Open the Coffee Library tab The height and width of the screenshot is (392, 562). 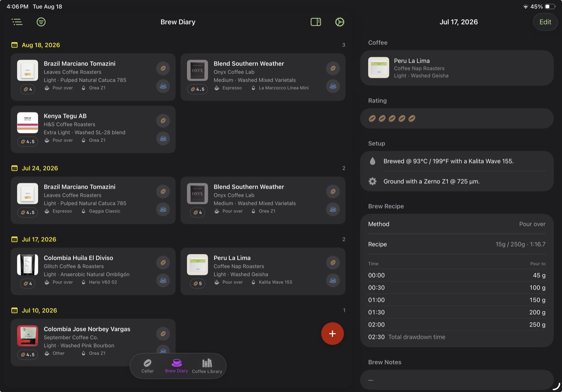click(x=207, y=366)
